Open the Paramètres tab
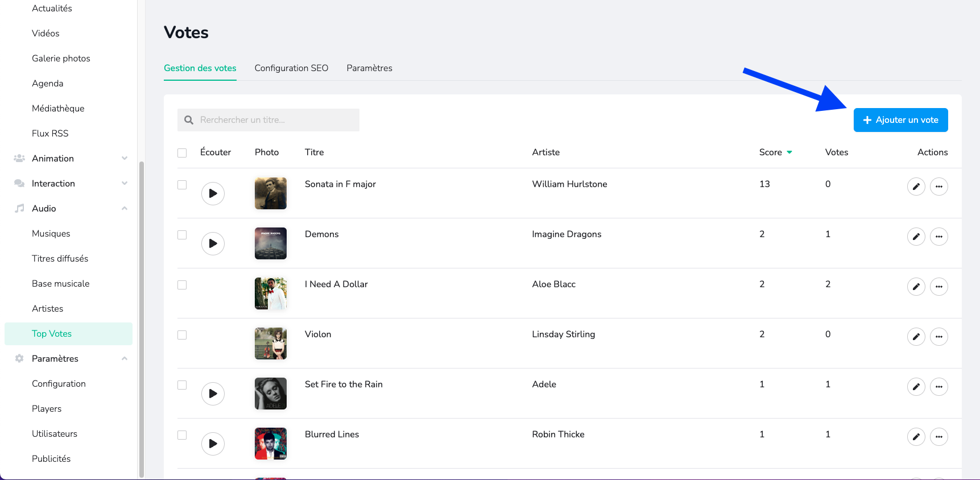The image size is (980, 480). (x=369, y=68)
